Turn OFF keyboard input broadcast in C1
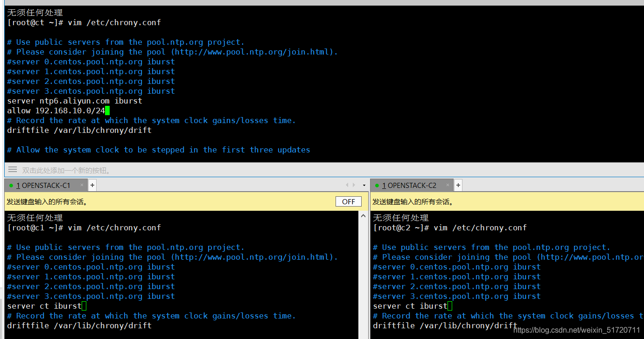The image size is (644, 339). point(349,201)
